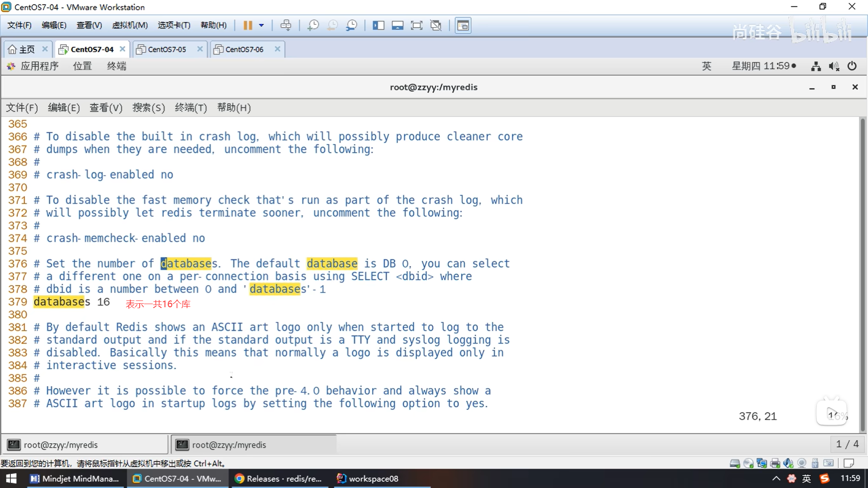Open the 虚拟机(M) menu
Viewport: 868px width, 488px height.
pyautogui.click(x=130, y=25)
